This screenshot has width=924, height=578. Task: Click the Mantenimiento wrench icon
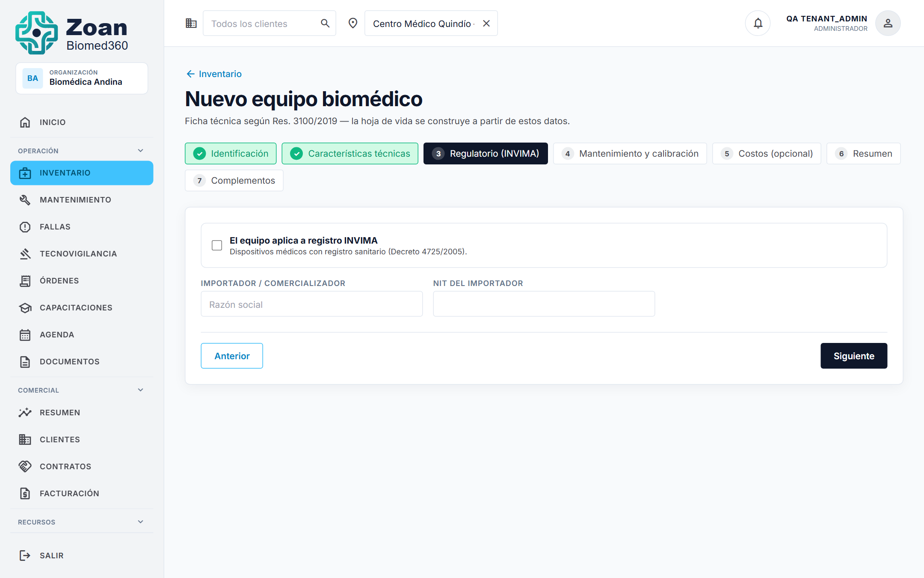[25, 200]
